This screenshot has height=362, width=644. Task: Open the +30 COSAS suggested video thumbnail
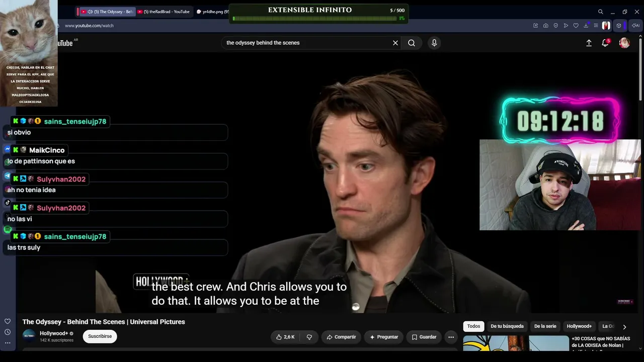[x=516, y=343]
